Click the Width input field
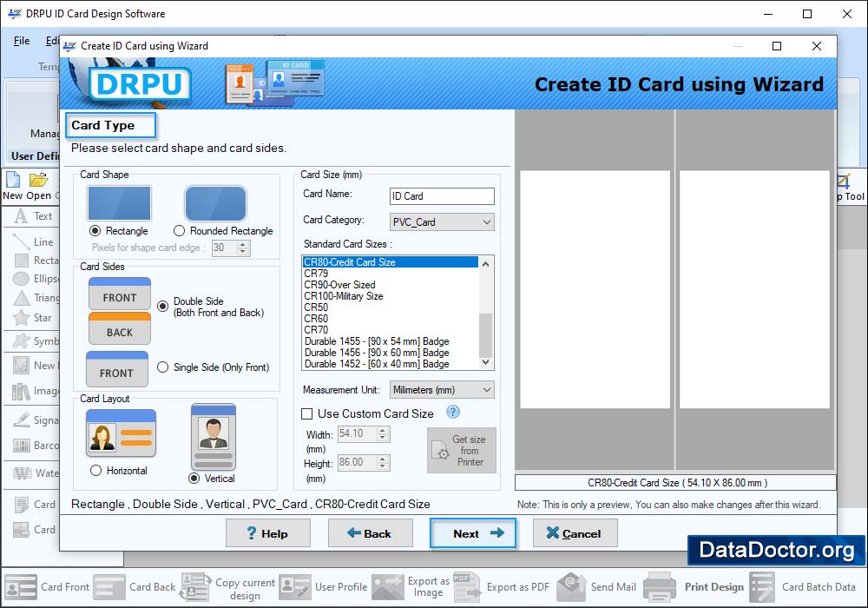The image size is (868, 608). pyautogui.click(x=357, y=433)
